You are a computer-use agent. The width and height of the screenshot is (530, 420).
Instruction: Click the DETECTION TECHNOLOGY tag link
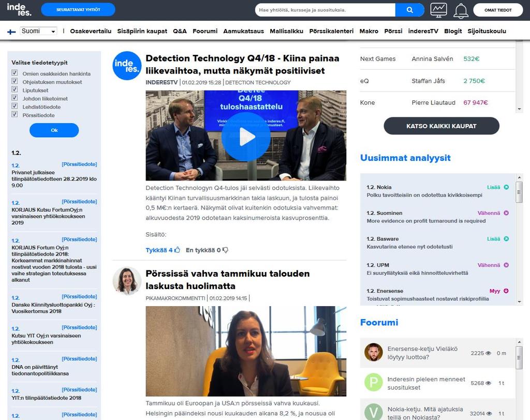pyautogui.click(x=258, y=82)
